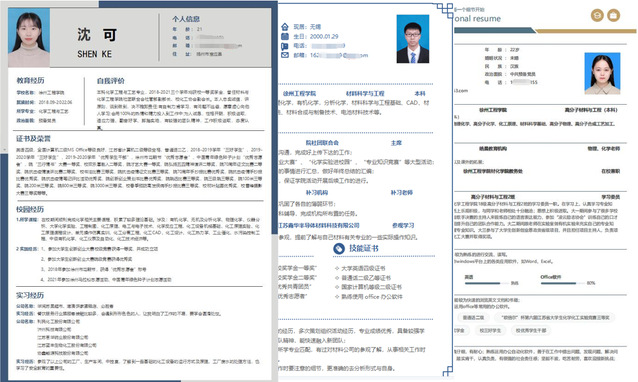The width and height of the screenshot is (638, 382).
Task: Click the house icon beside 现居
Action: (x=285, y=27)
